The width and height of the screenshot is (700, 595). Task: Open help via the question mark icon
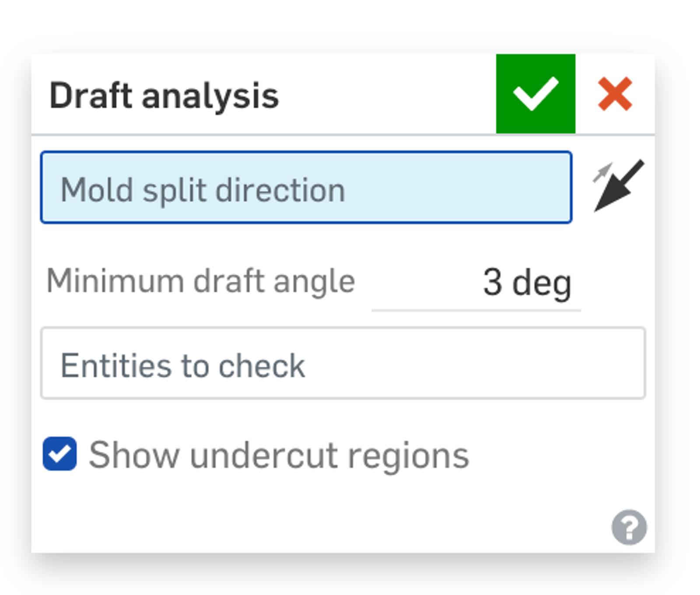point(629,527)
